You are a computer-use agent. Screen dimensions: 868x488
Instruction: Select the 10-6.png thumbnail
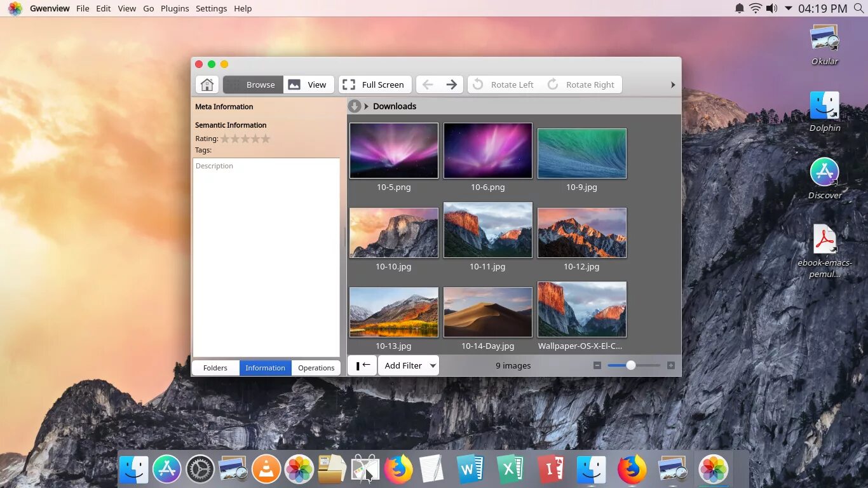coord(488,151)
